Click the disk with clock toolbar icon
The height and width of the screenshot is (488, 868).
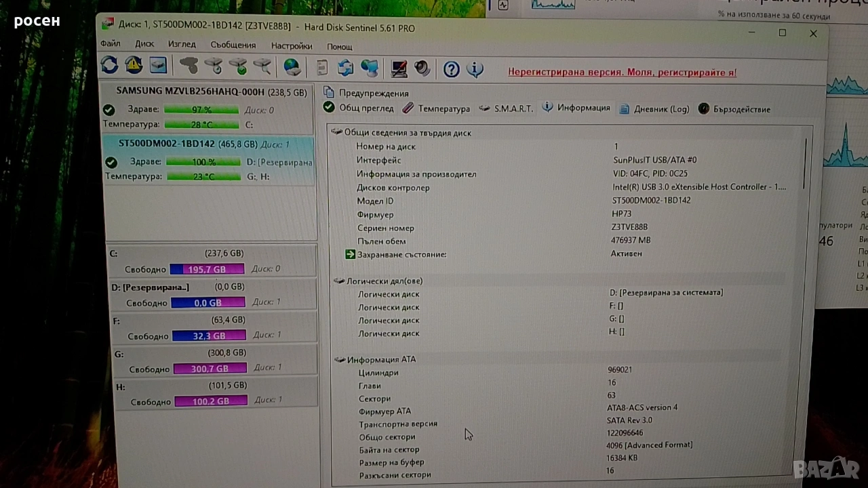[x=213, y=66]
